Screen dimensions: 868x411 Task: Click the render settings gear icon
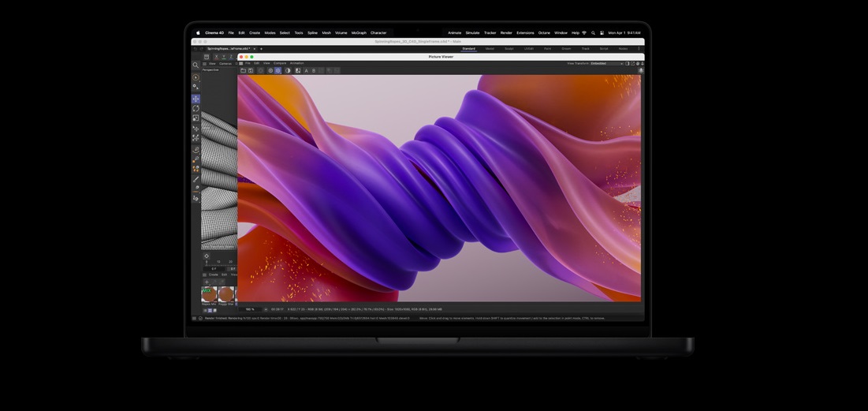click(x=270, y=70)
